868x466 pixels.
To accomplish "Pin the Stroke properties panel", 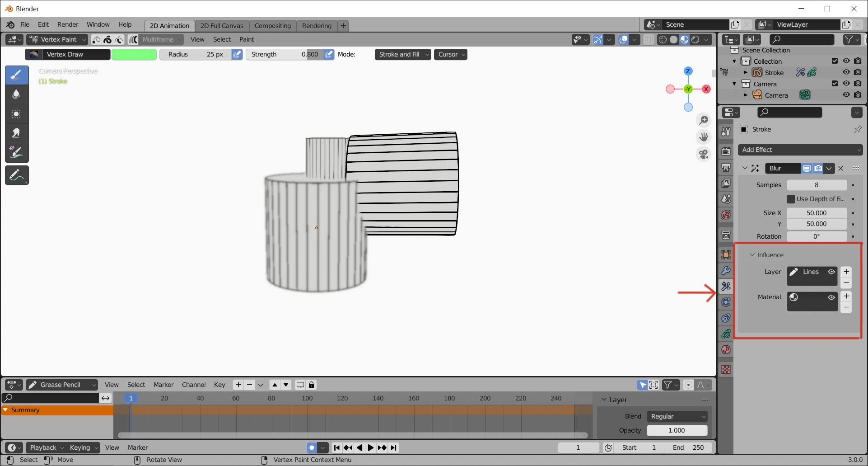I will coord(857,129).
